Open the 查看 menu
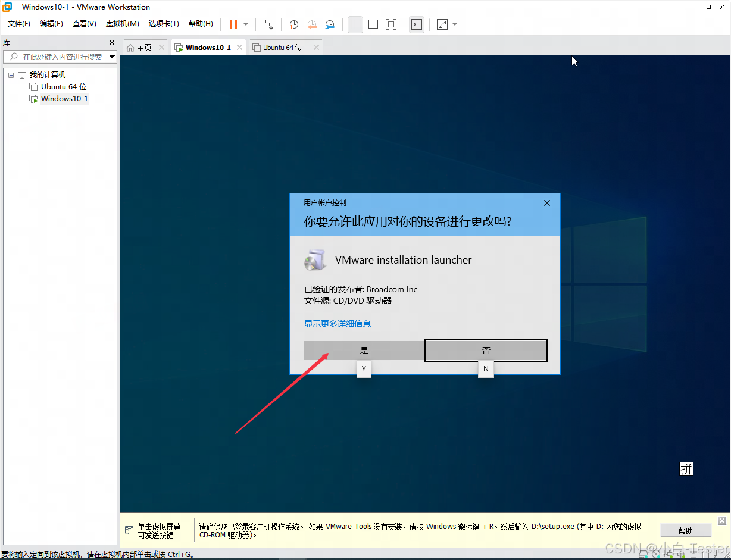The width and height of the screenshot is (731, 560). [x=84, y=24]
